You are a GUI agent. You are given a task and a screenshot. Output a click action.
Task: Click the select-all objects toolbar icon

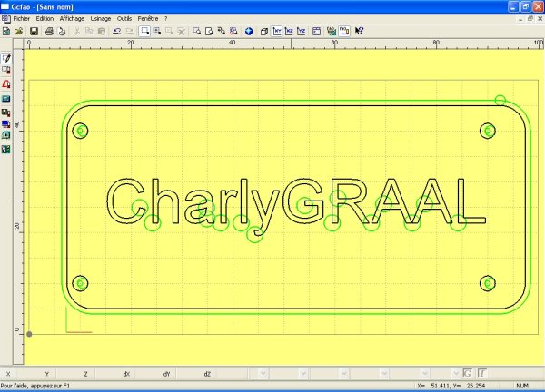click(x=157, y=31)
